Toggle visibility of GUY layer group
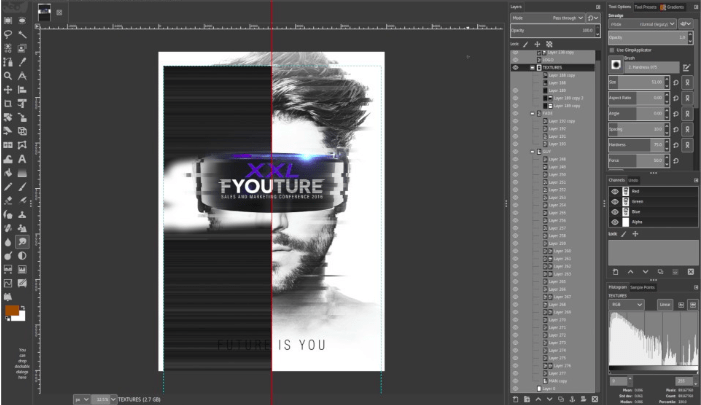 [x=515, y=152]
